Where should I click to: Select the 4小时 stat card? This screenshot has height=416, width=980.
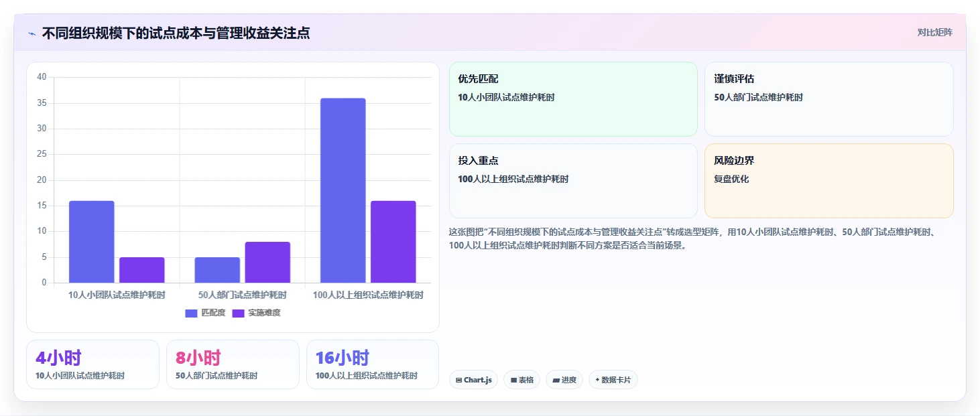93,364
